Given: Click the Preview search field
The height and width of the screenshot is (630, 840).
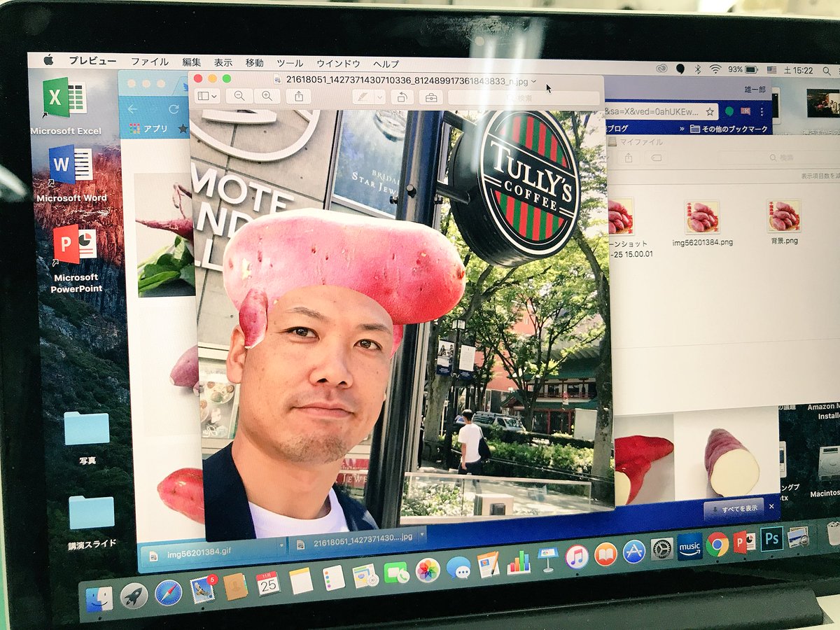Looking at the screenshot, I should tap(524, 99).
